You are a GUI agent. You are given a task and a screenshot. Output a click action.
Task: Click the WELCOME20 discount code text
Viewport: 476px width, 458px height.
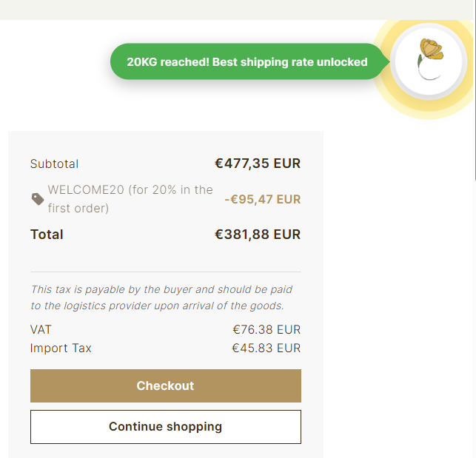tap(130, 199)
